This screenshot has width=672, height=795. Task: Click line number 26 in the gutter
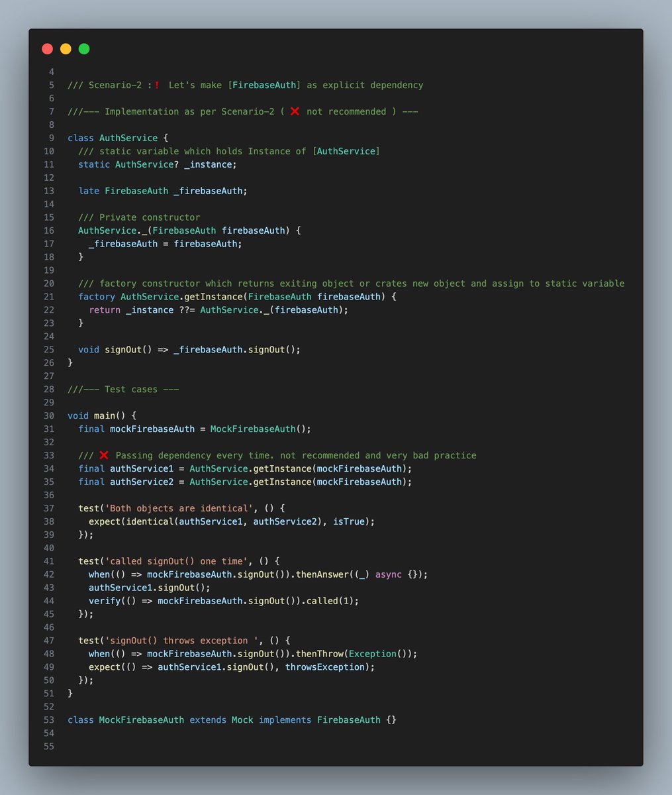click(x=49, y=362)
